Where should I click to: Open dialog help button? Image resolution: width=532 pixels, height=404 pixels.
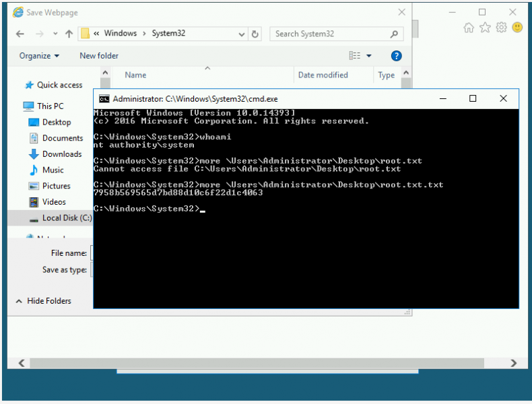tap(396, 56)
